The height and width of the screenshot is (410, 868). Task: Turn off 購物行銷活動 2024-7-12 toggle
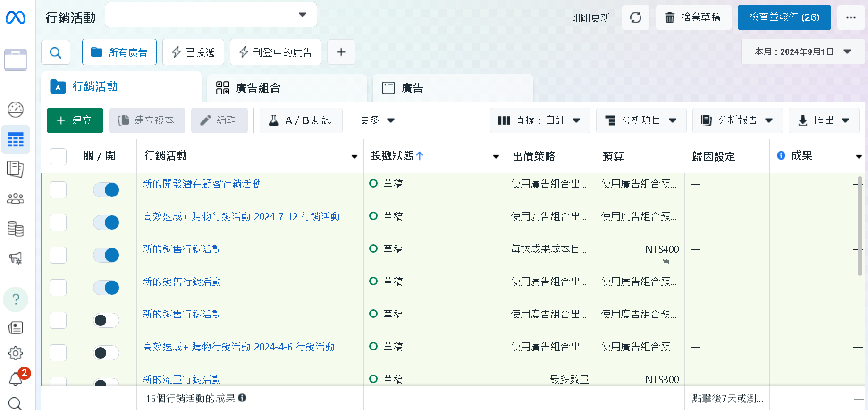click(x=106, y=222)
